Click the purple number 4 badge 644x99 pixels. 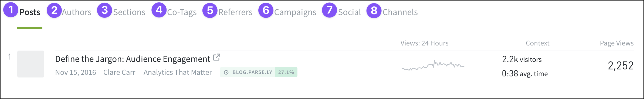tap(159, 10)
